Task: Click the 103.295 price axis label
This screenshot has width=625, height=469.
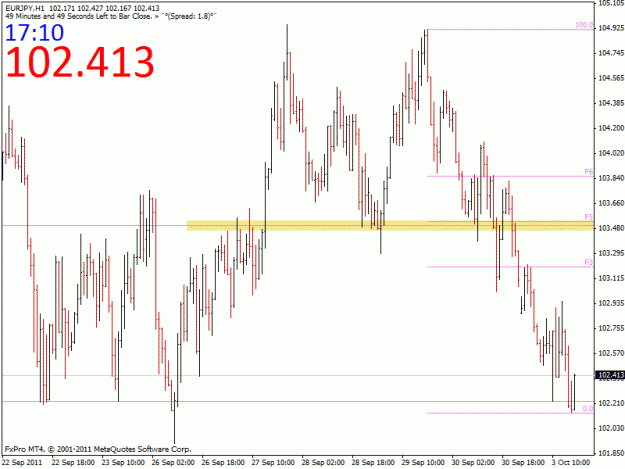Action: (611, 253)
